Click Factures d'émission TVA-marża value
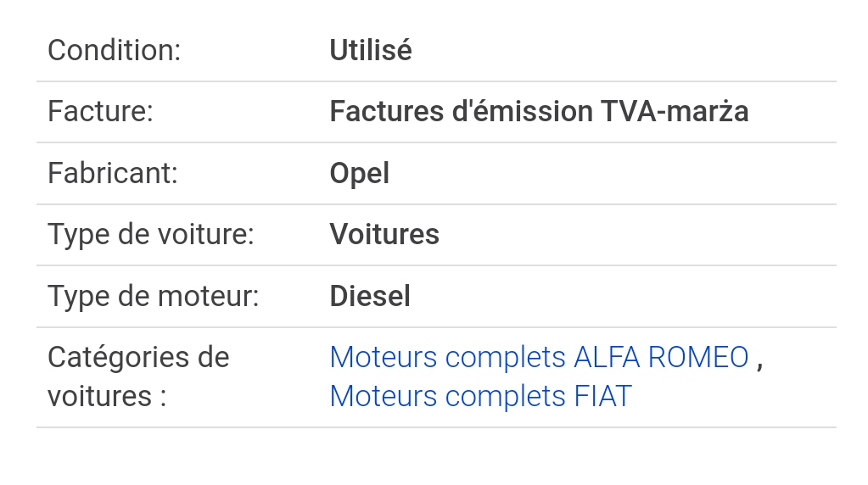 tap(539, 111)
